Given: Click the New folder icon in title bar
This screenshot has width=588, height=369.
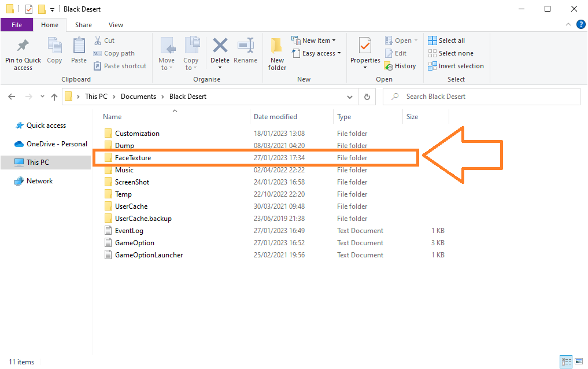Looking at the screenshot, I should coord(42,9).
